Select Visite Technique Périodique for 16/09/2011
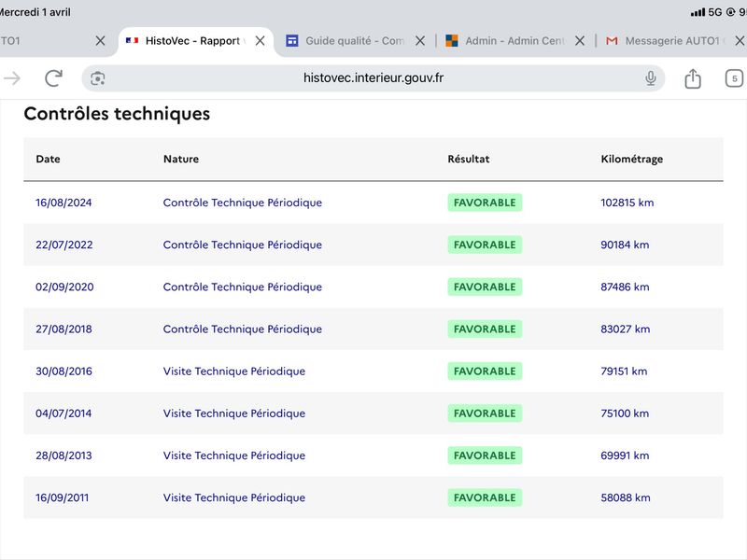This screenshot has height=560, width=747. (x=234, y=497)
